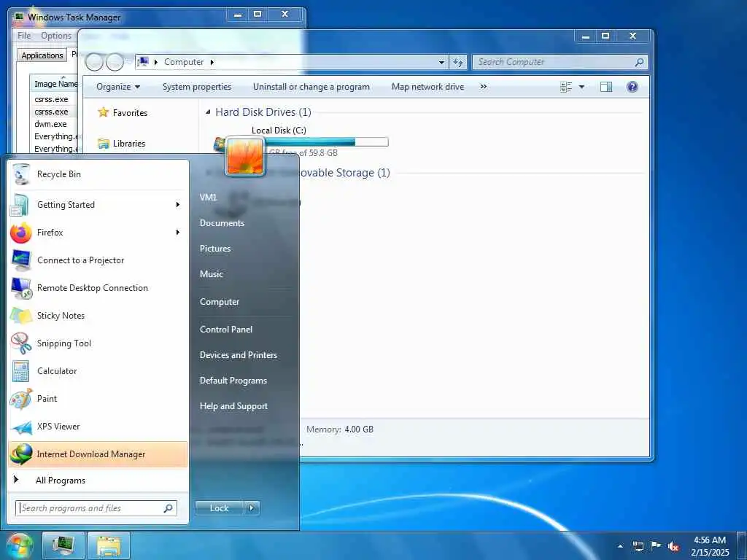This screenshot has height=560, width=747.
Task: Click the Explorer refresh button
Action: tap(457, 62)
